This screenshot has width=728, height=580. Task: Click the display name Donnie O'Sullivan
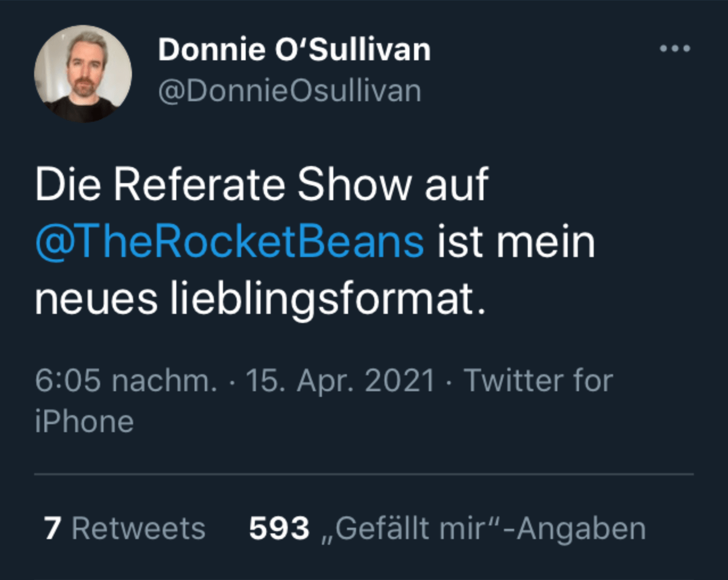tap(295, 49)
